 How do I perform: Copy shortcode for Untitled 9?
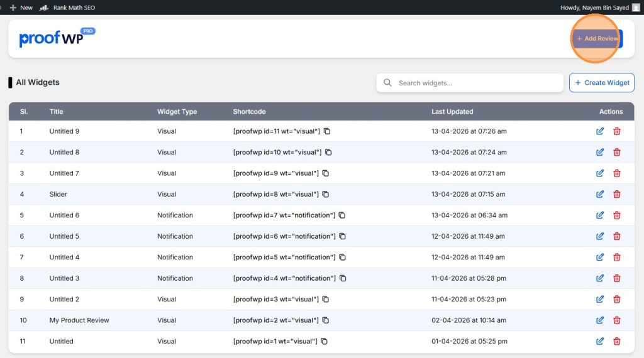327,131
